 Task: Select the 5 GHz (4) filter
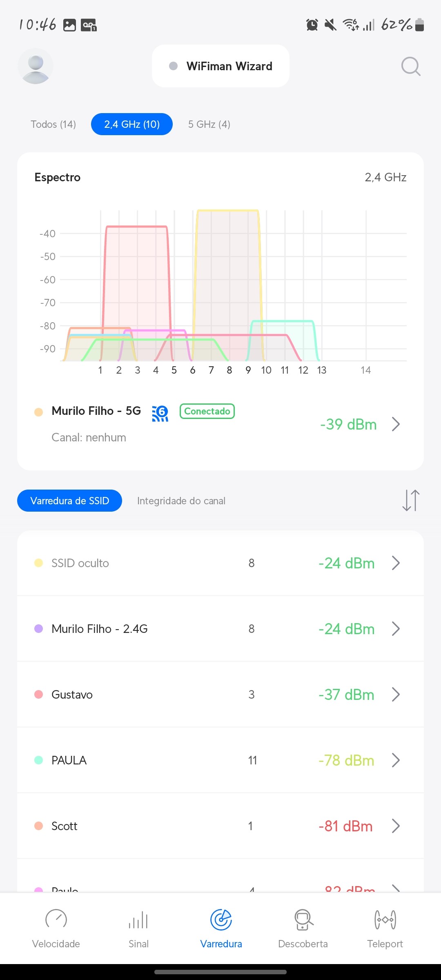coord(209,124)
